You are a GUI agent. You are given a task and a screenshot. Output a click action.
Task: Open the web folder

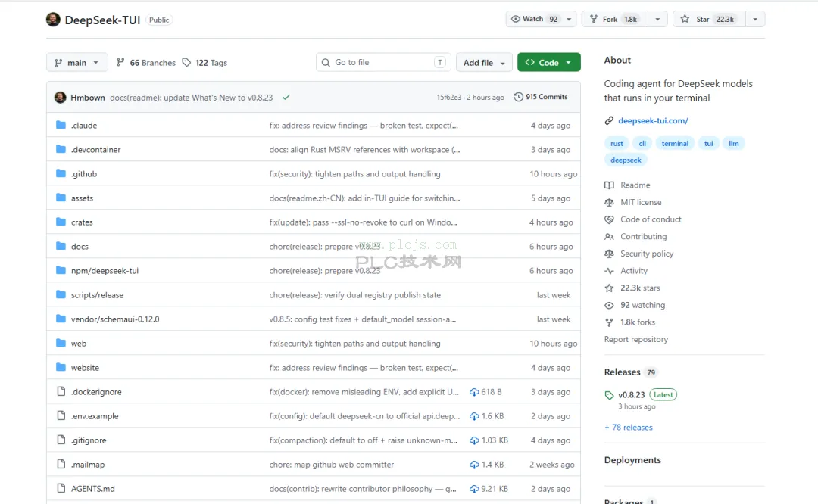[x=79, y=344]
